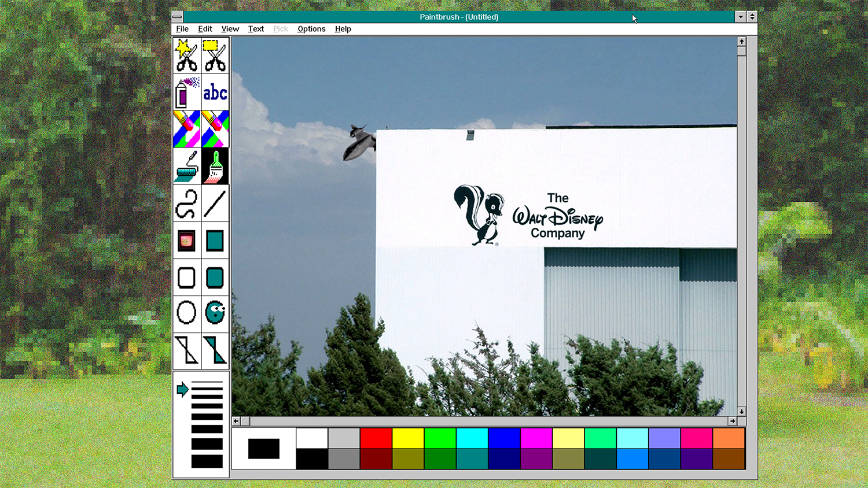
Task: Pick the bright red palette color
Action: pyautogui.click(x=376, y=438)
